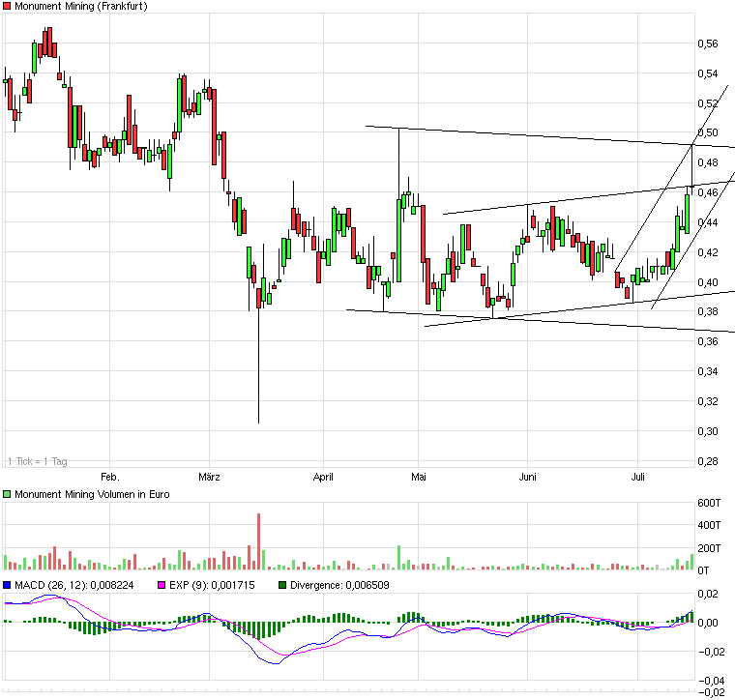
Task: Click the '1 Tick = 1 Tag' note
Action: 38,461
